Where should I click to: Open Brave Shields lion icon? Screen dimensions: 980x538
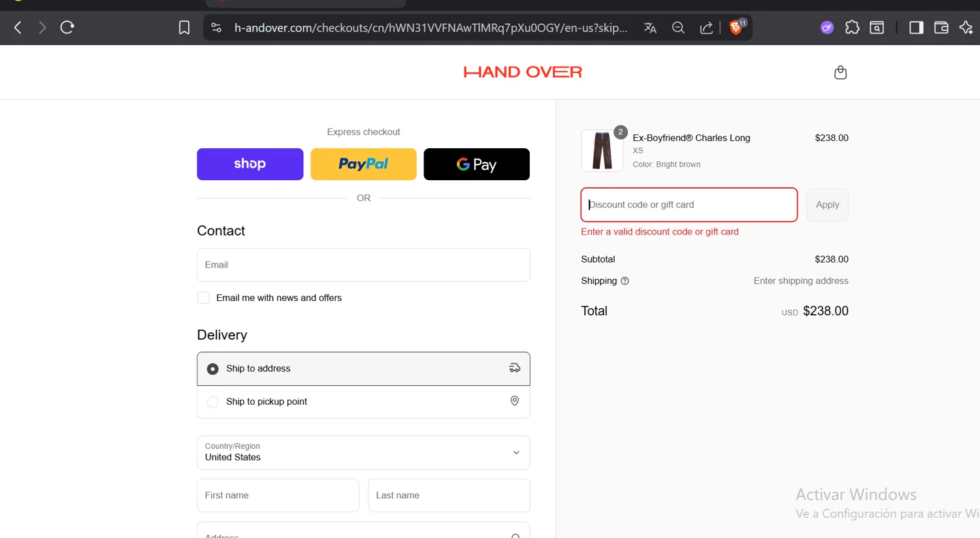coord(736,27)
